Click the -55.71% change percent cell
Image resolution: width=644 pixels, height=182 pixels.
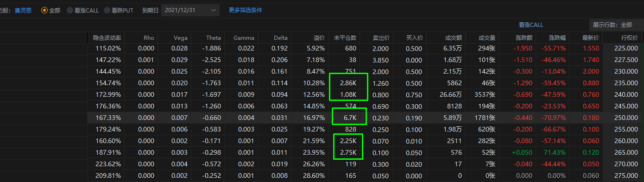tap(554, 48)
